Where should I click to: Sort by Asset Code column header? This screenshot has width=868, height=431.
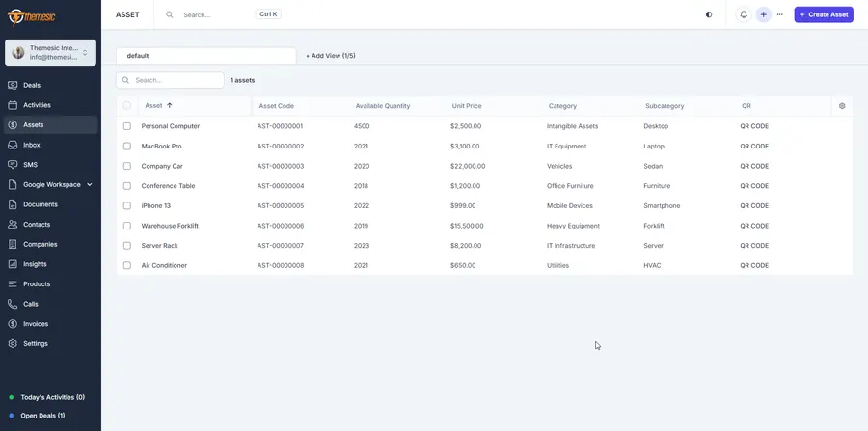coord(276,106)
